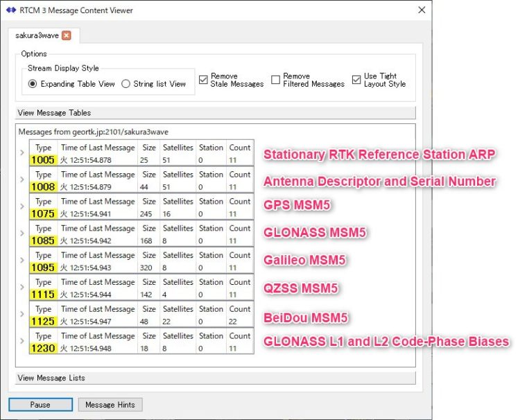Expand the message type 1115 row
Viewport: 527px width, 420px height.
click(21, 288)
